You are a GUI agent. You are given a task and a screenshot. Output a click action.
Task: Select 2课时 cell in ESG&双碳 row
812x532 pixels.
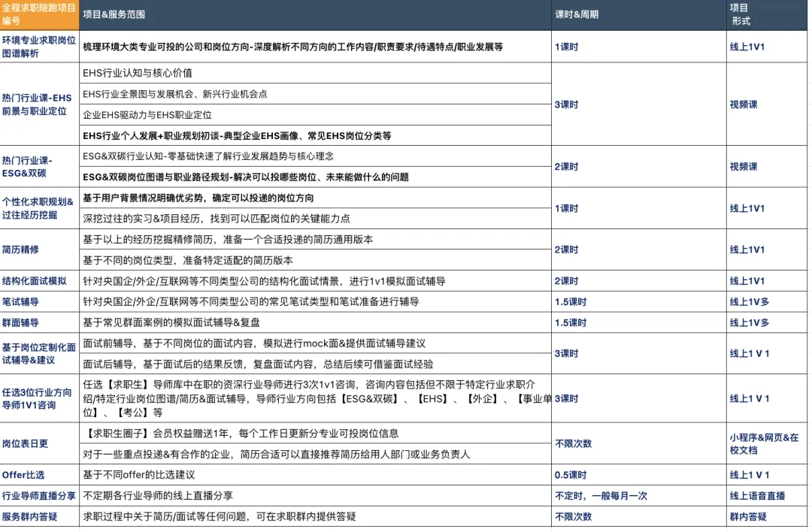tap(639, 167)
